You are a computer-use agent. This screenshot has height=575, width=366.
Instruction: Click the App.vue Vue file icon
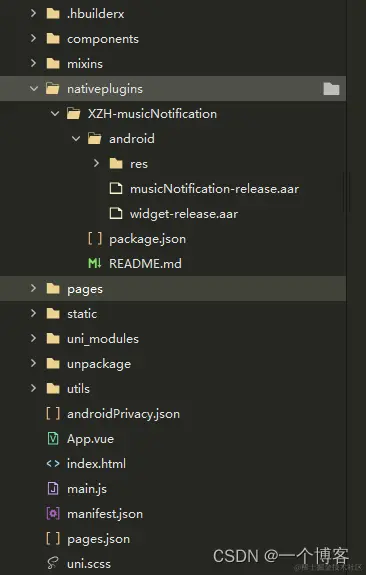point(53,439)
